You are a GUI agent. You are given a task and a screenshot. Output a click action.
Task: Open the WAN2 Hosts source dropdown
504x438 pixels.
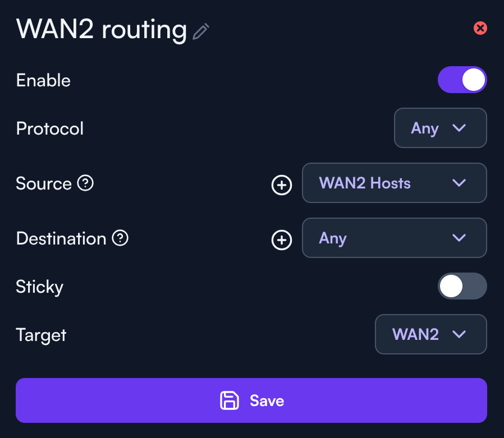click(394, 183)
